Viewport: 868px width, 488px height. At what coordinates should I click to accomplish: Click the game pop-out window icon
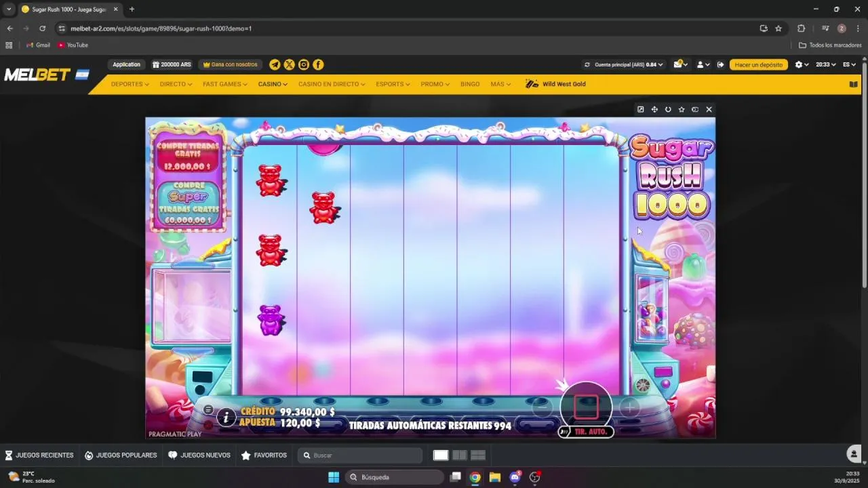[640, 109]
